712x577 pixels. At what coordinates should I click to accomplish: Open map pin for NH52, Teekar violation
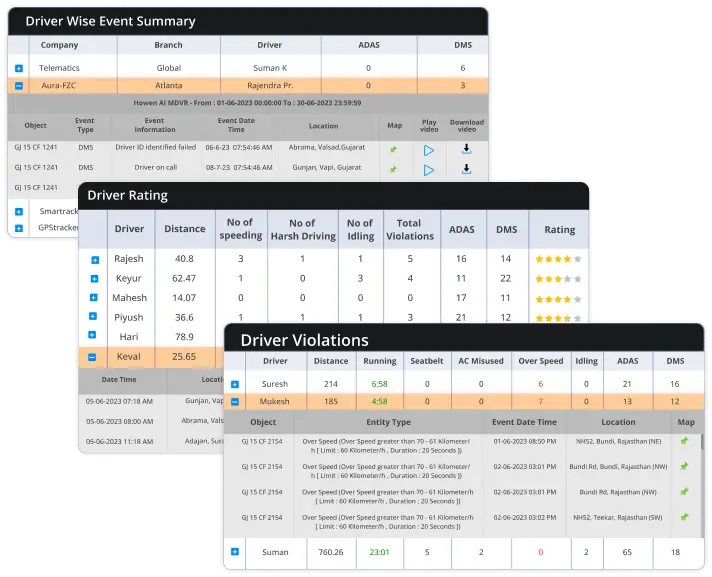coord(684,518)
